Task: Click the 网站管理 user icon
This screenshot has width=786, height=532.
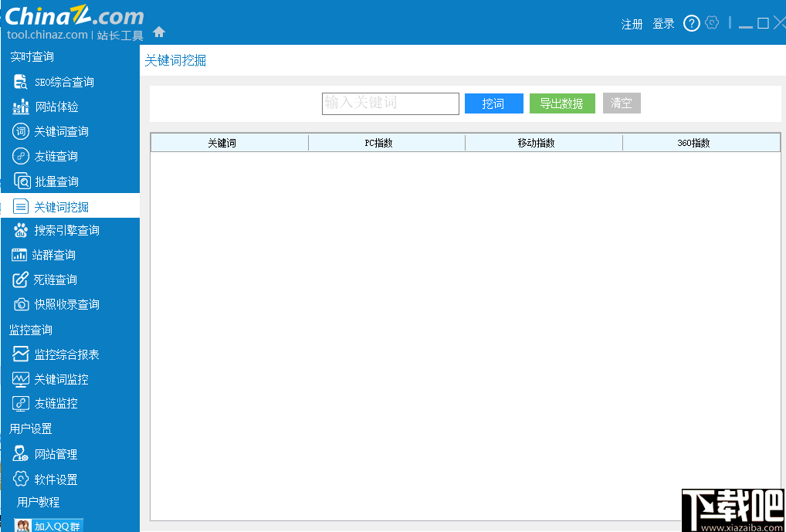Action: (x=21, y=453)
